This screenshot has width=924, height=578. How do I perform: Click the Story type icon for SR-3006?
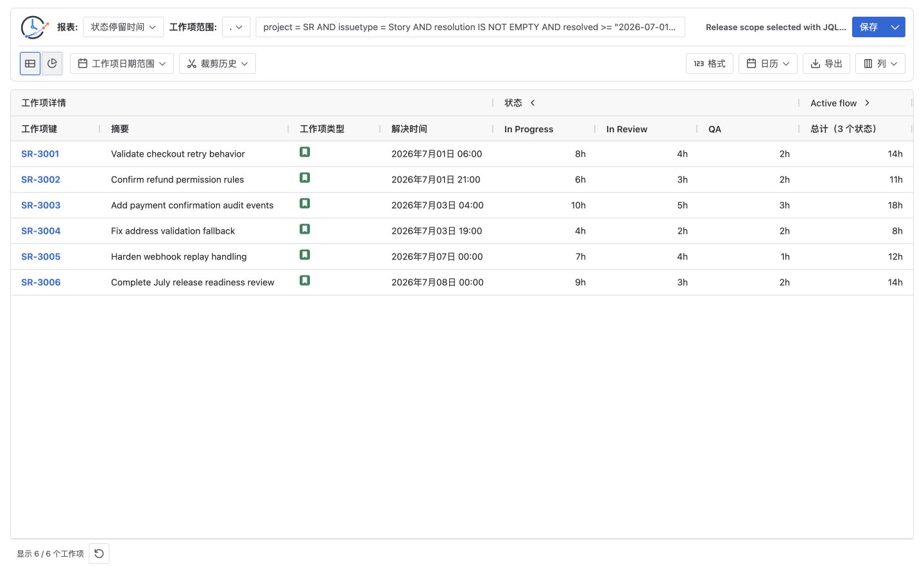point(305,281)
